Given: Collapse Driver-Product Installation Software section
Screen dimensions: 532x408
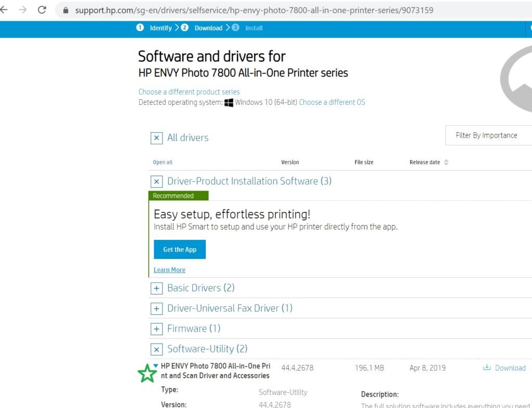Looking at the screenshot, I should click(x=156, y=182).
